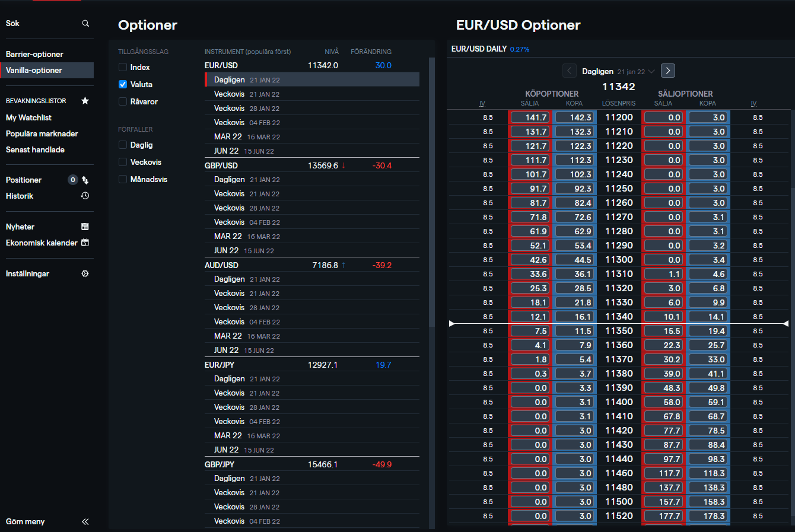Click put buy price 178.3 at 11520

pos(708,516)
